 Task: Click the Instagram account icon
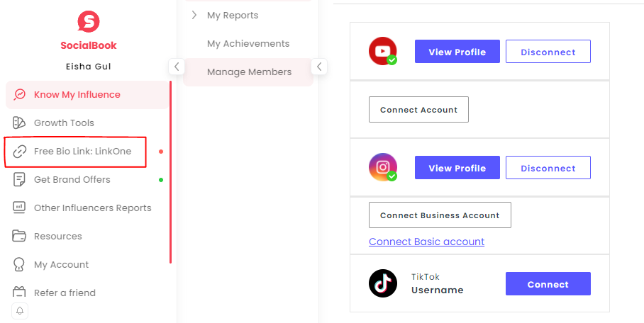383,167
